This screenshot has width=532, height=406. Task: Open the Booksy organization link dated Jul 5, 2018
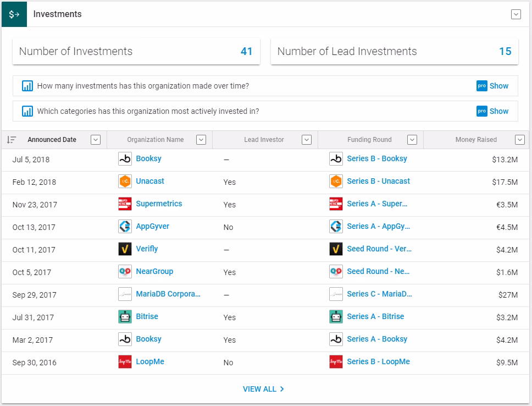coord(148,158)
